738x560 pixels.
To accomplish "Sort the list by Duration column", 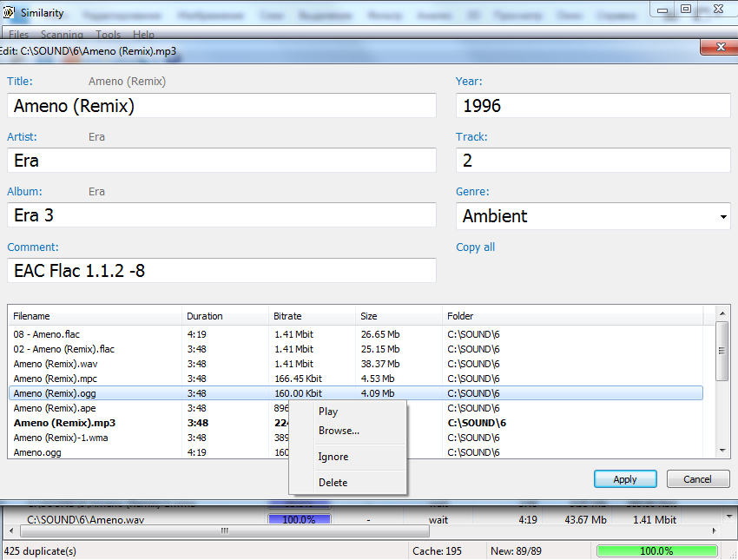I will (225, 316).
